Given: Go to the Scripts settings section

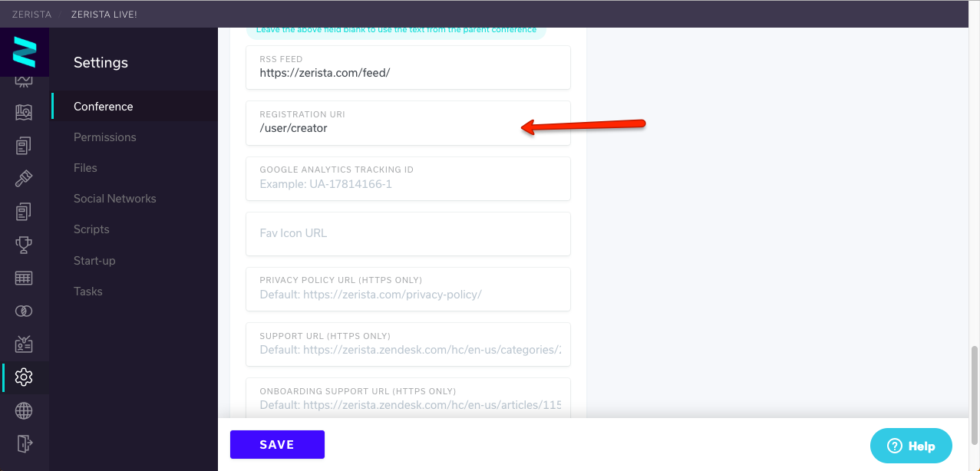Looking at the screenshot, I should [91, 229].
